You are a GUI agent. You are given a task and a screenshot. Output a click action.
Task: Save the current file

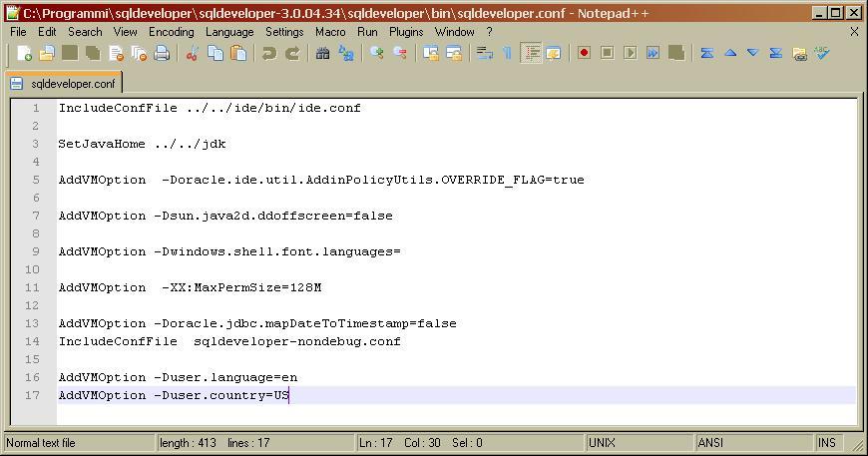point(70,53)
